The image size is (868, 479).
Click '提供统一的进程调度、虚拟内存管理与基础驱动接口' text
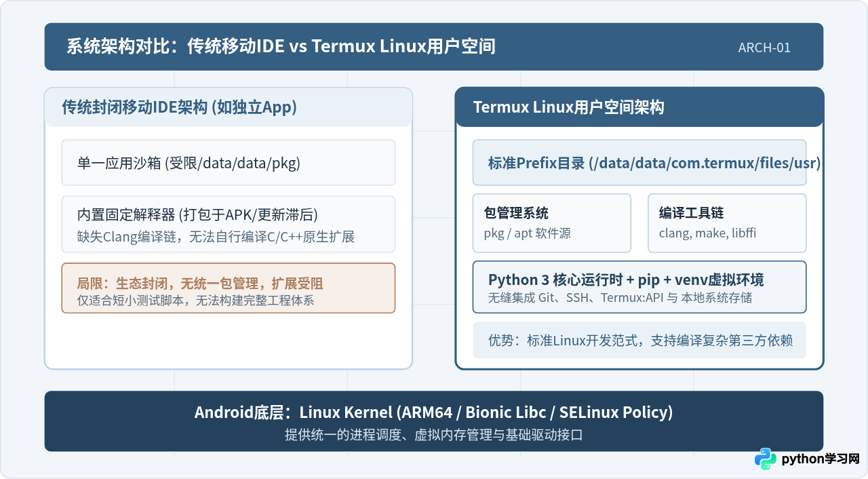point(434,435)
